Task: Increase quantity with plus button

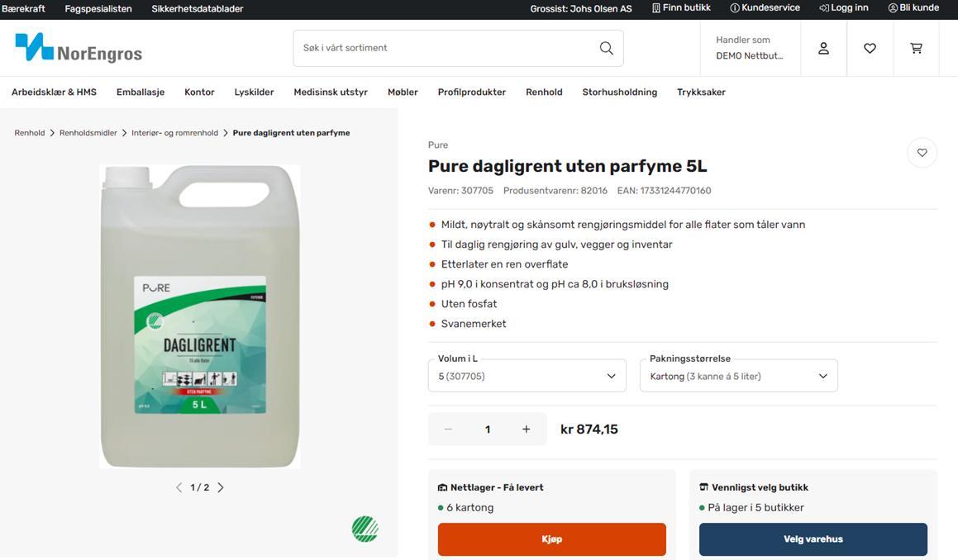Action: 526,429
